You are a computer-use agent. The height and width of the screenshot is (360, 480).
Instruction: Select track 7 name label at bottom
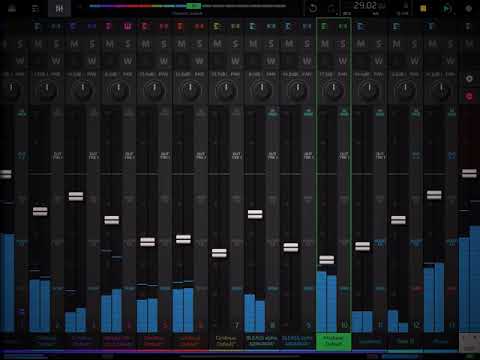click(226, 341)
